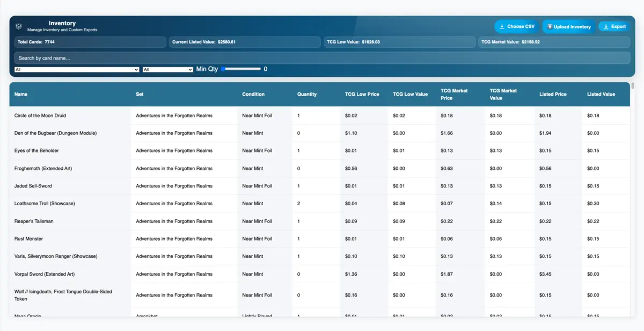This screenshot has height=331, width=644.
Task: Focus the Search by card name field
Action: point(322,58)
